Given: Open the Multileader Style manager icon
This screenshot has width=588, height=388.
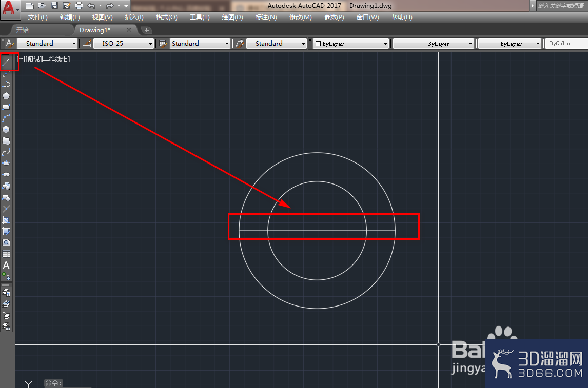Looking at the screenshot, I should click(239, 44).
